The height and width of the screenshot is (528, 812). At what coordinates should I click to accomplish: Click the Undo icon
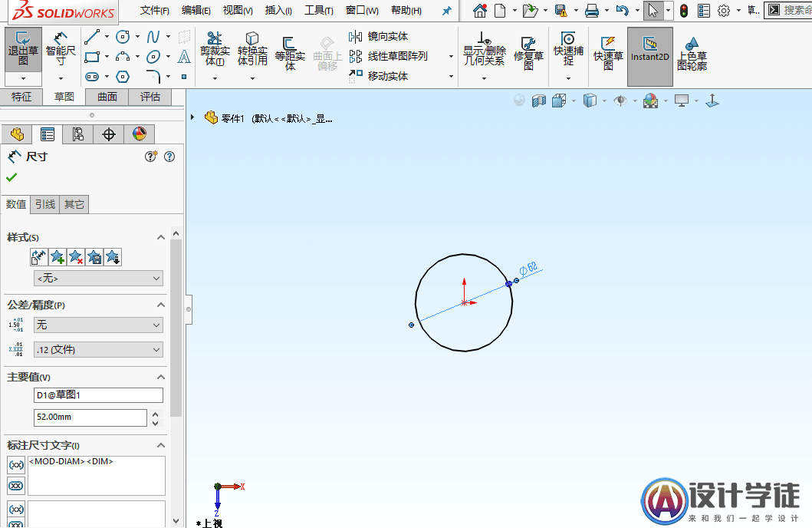(623, 11)
